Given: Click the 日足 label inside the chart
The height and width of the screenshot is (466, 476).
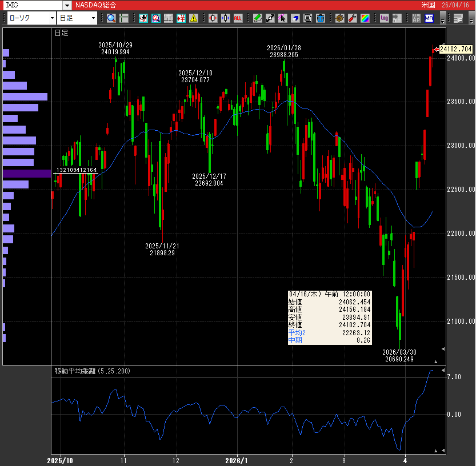Looking at the screenshot, I should pos(61,33).
